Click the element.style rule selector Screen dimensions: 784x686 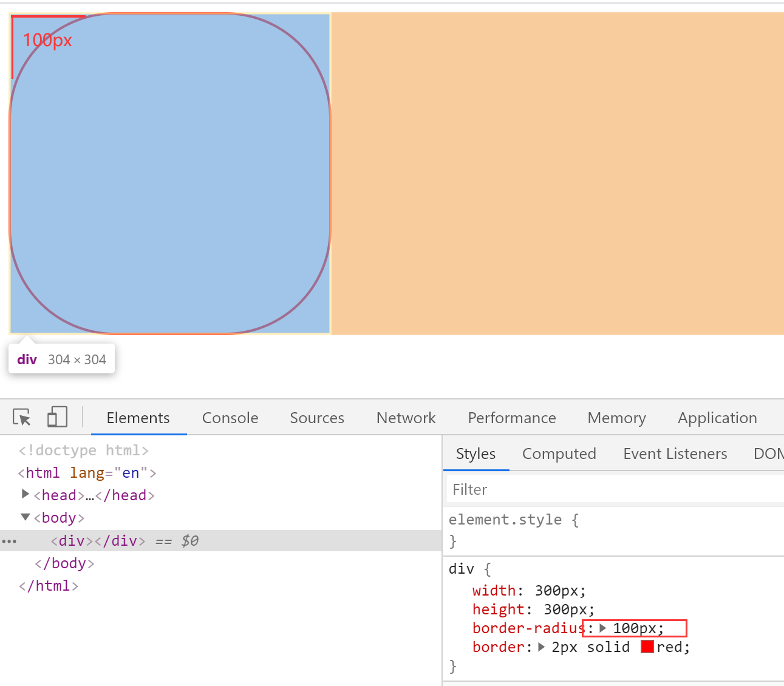coord(505,520)
